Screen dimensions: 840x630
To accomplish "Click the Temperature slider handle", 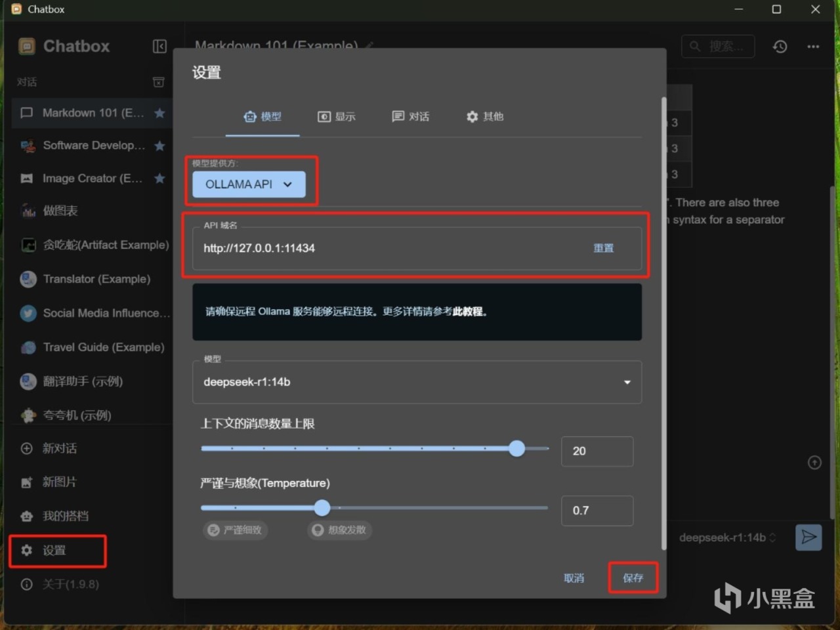I will 322,507.
